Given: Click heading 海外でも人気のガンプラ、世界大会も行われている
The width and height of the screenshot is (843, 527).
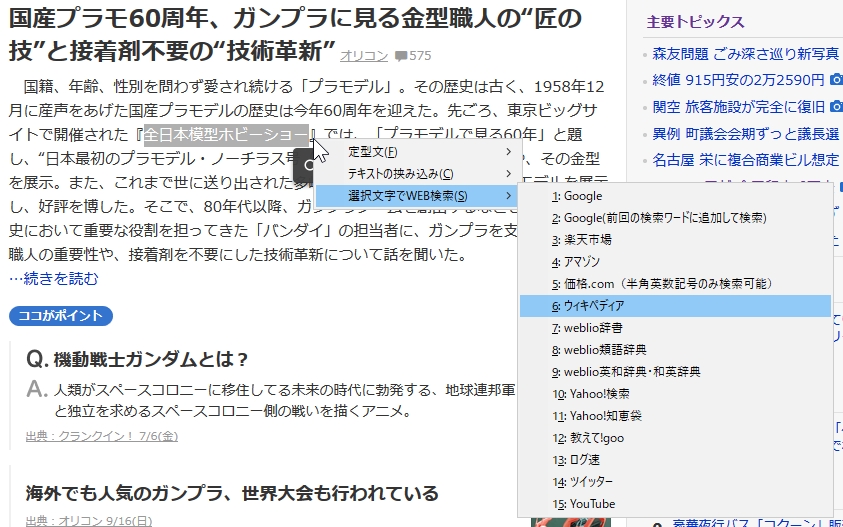Looking at the screenshot, I should coord(232,493).
